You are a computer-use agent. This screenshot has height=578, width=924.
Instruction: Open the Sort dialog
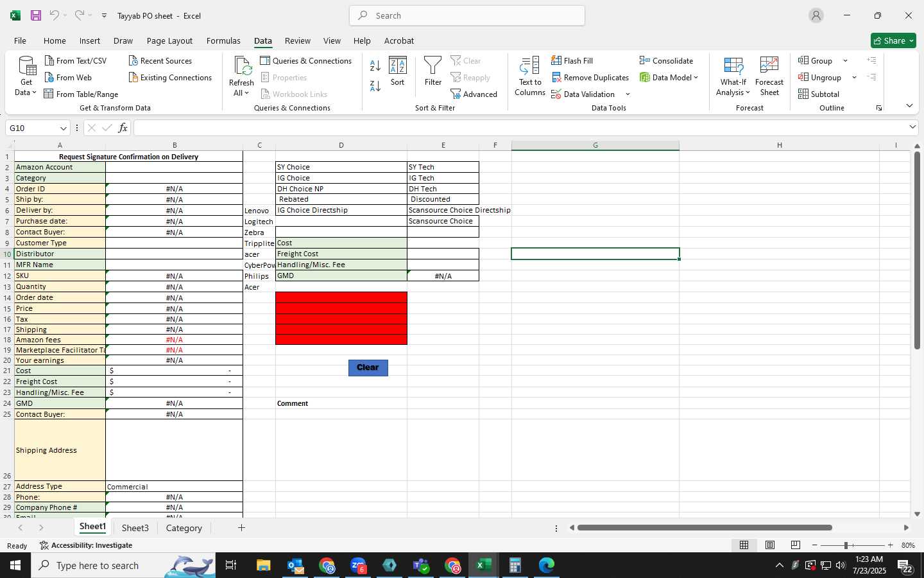398,71
